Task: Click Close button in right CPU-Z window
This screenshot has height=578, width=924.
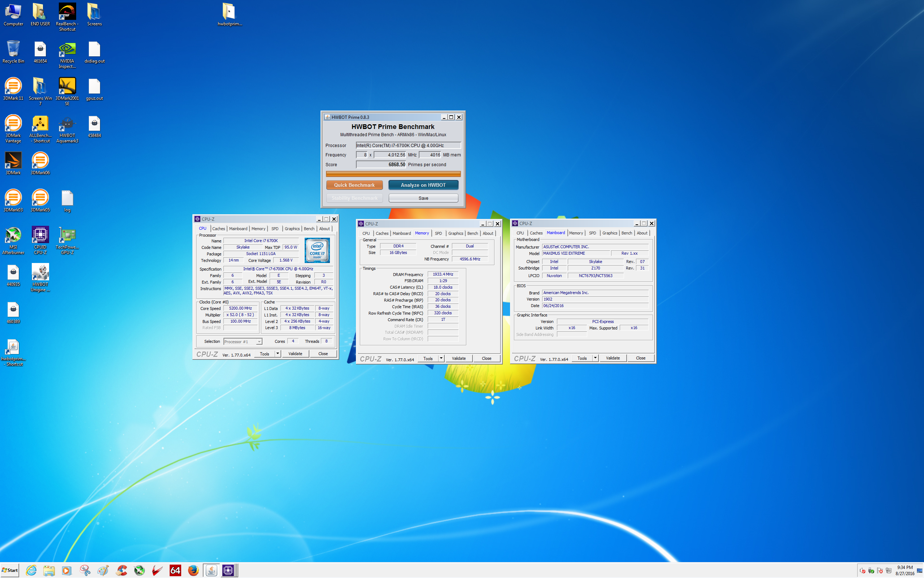Action: pyautogui.click(x=640, y=358)
